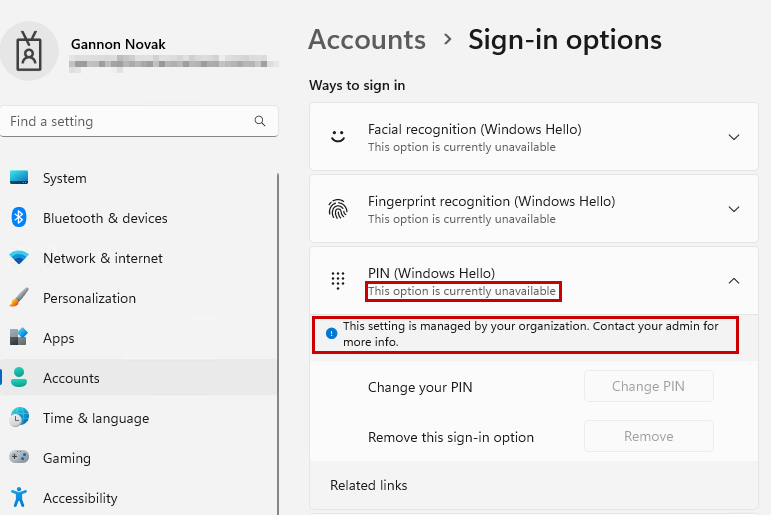Click the Accessibility figure icon
Image resolution: width=771 pixels, height=515 pixels.
point(19,497)
